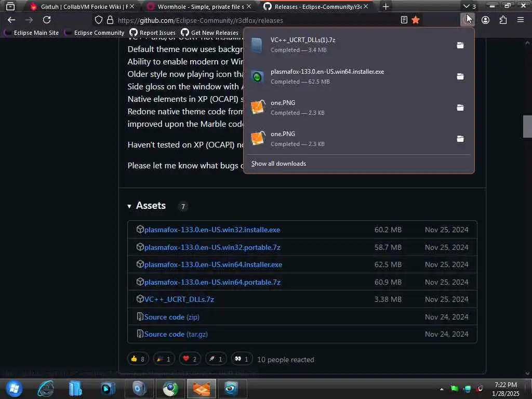Click the Downloads toolbar button
This screenshot has height=399, width=532.
pyautogui.click(x=467, y=20)
